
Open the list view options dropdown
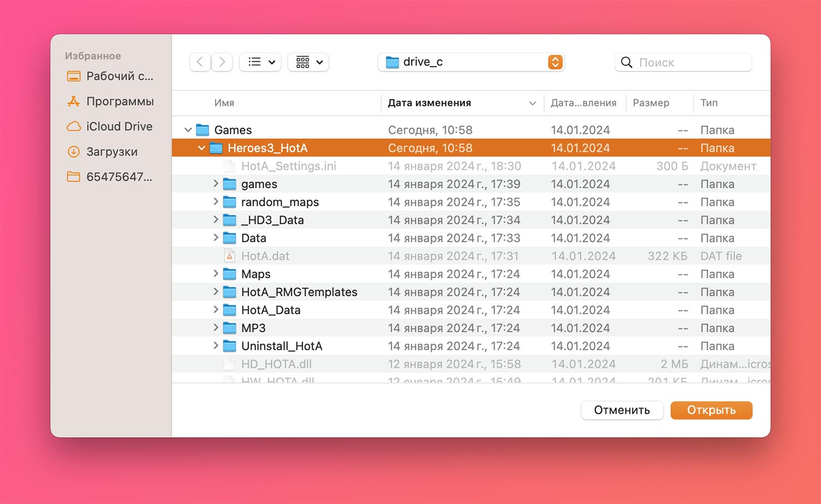(261, 62)
